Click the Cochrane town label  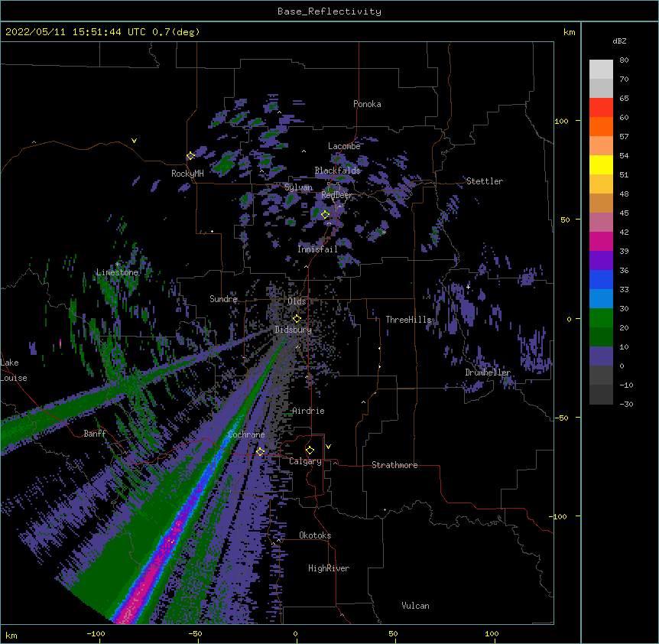pyautogui.click(x=246, y=434)
